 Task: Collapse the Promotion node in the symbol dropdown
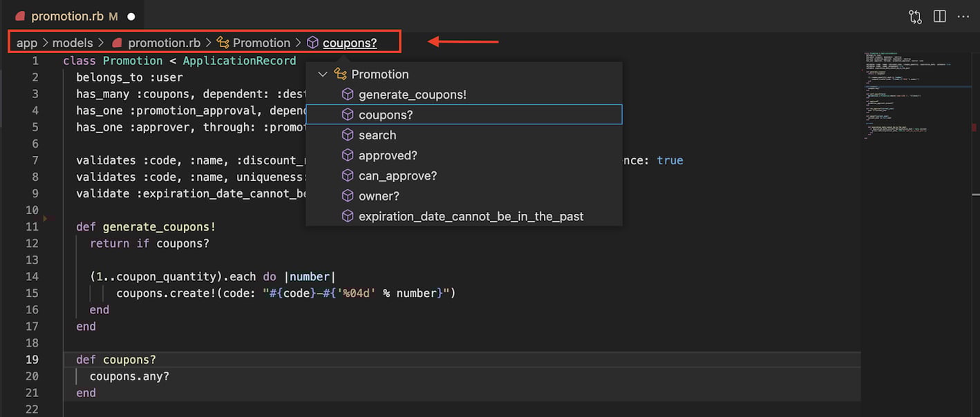pos(322,74)
